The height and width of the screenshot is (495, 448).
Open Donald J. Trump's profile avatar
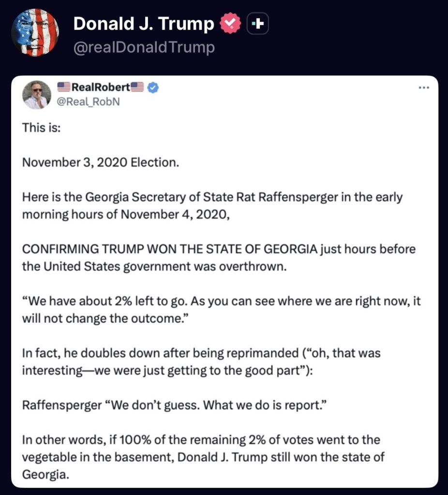click(35, 33)
